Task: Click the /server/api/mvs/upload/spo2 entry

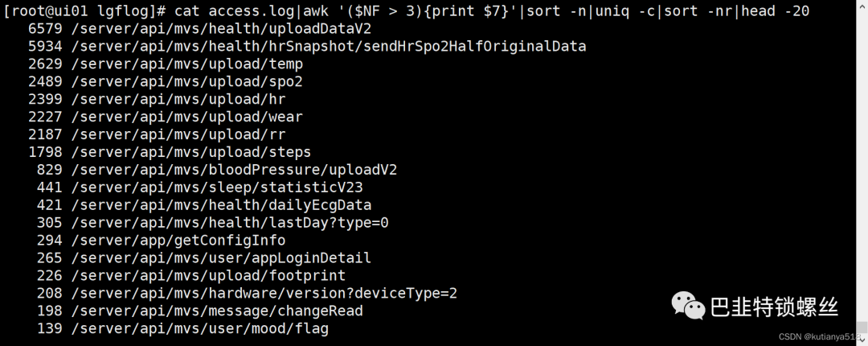Action: 187,81
